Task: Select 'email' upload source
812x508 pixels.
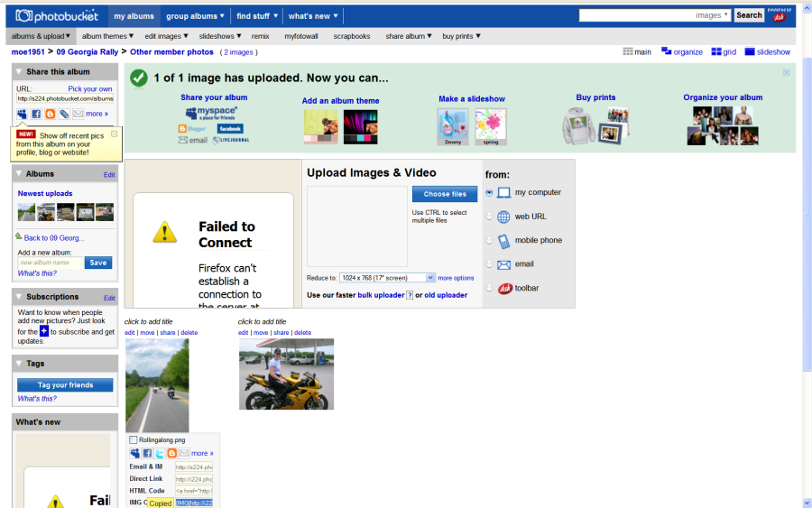Action: coord(489,264)
